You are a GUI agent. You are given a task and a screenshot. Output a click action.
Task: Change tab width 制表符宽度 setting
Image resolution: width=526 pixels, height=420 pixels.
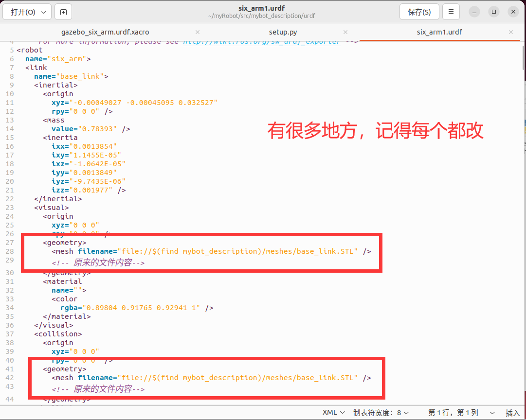(x=381, y=413)
